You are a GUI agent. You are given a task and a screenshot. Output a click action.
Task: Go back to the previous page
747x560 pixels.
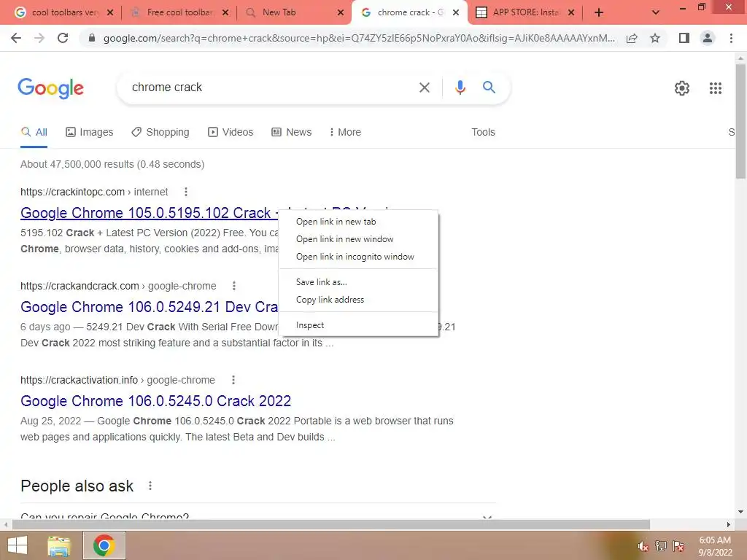[16, 38]
